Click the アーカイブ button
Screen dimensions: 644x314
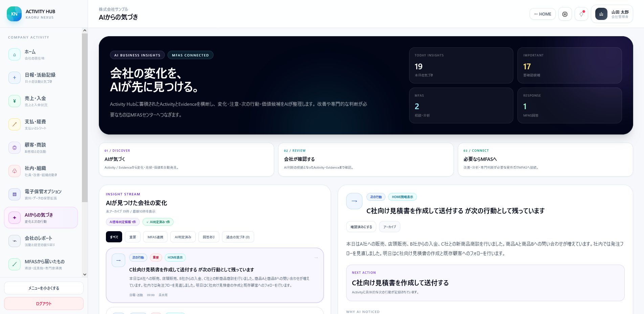coord(390,227)
